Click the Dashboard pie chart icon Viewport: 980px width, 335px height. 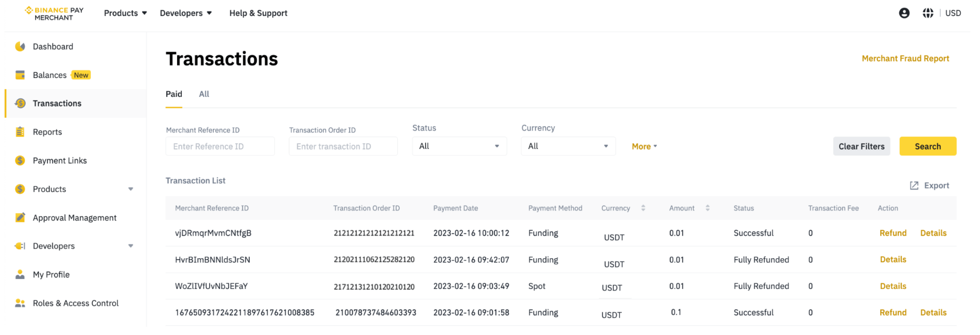(20, 46)
